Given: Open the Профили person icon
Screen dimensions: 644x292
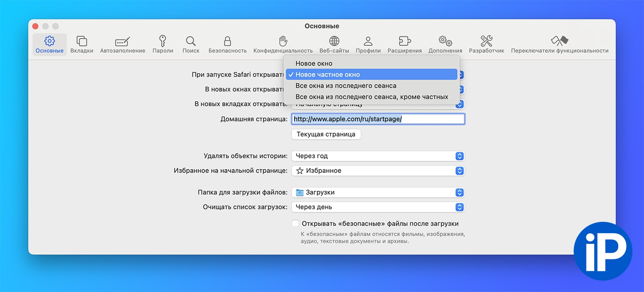Looking at the screenshot, I should 368,45.
